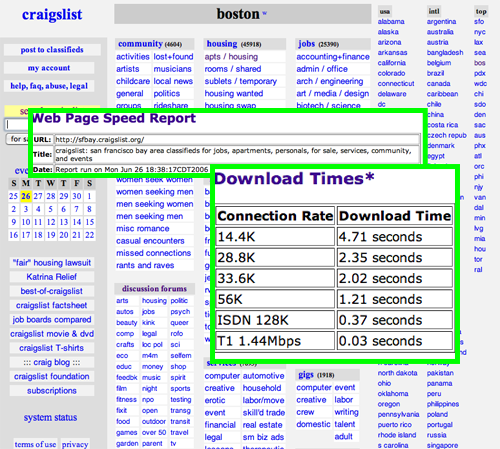Open sfo in top cities list
The height and width of the screenshot is (449, 500).
(x=479, y=22)
